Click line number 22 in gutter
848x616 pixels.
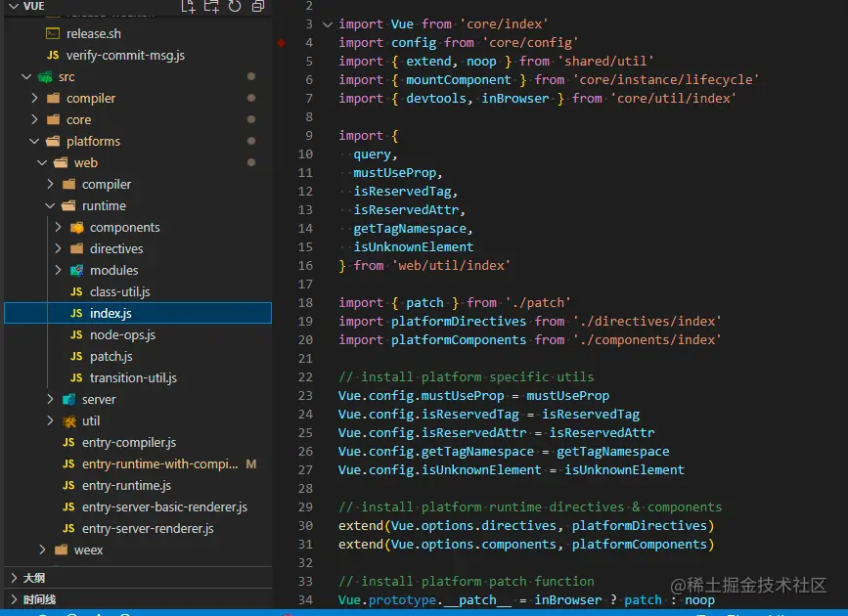click(x=305, y=377)
